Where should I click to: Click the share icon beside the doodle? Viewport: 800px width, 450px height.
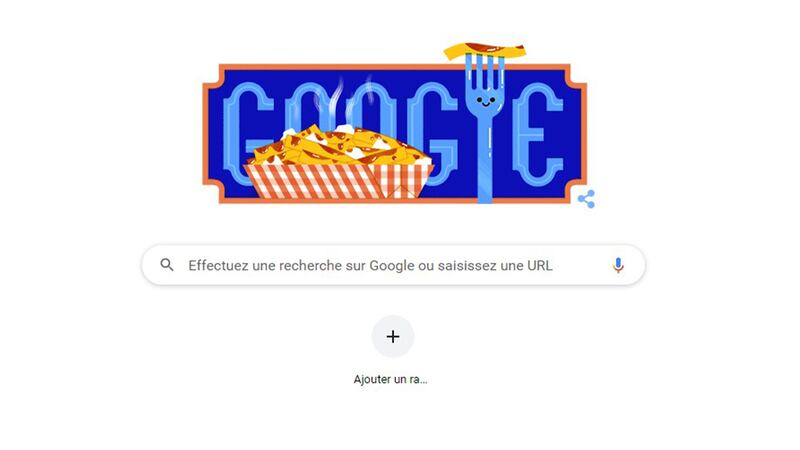(x=586, y=199)
